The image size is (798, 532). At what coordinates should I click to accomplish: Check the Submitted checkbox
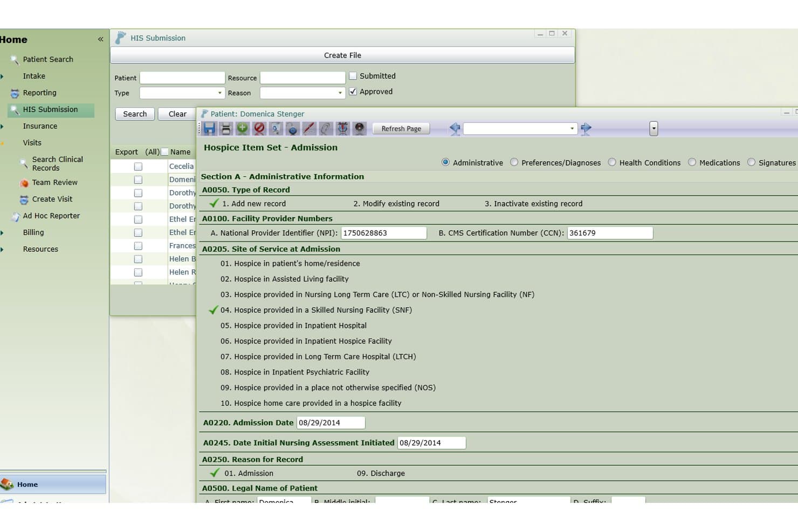coord(353,76)
